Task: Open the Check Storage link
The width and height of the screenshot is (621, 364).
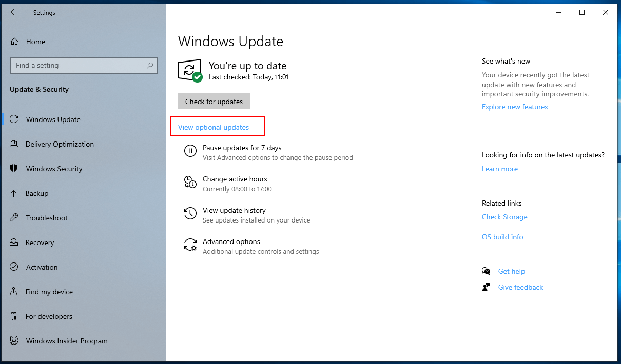Action: point(504,217)
